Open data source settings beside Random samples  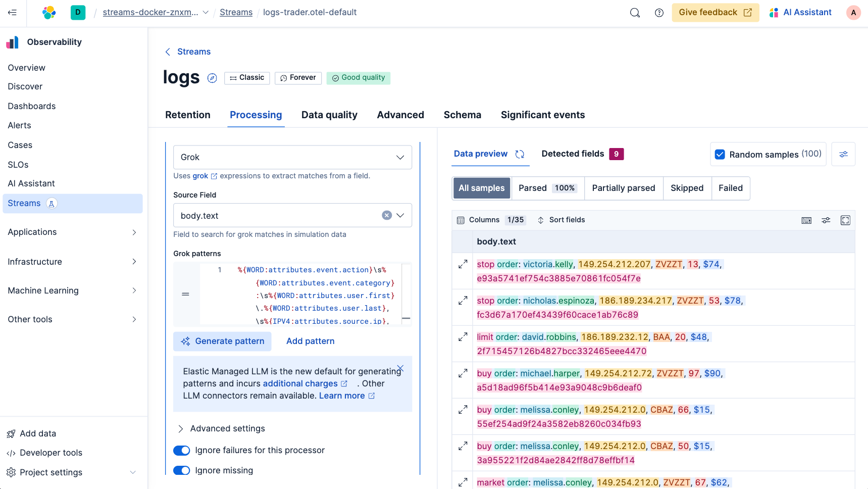pos(843,155)
